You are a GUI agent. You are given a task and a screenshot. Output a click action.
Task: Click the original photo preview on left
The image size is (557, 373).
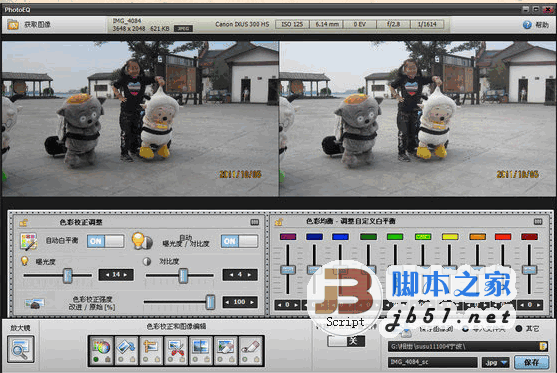pos(140,119)
